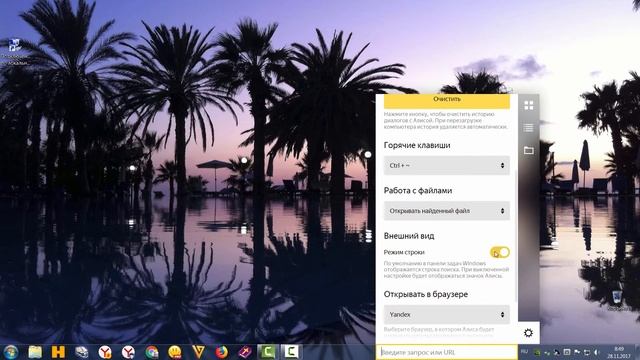Open the Action Center flag icon
Screen dimensions: 640x360
pyautogui.click(x=577, y=352)
